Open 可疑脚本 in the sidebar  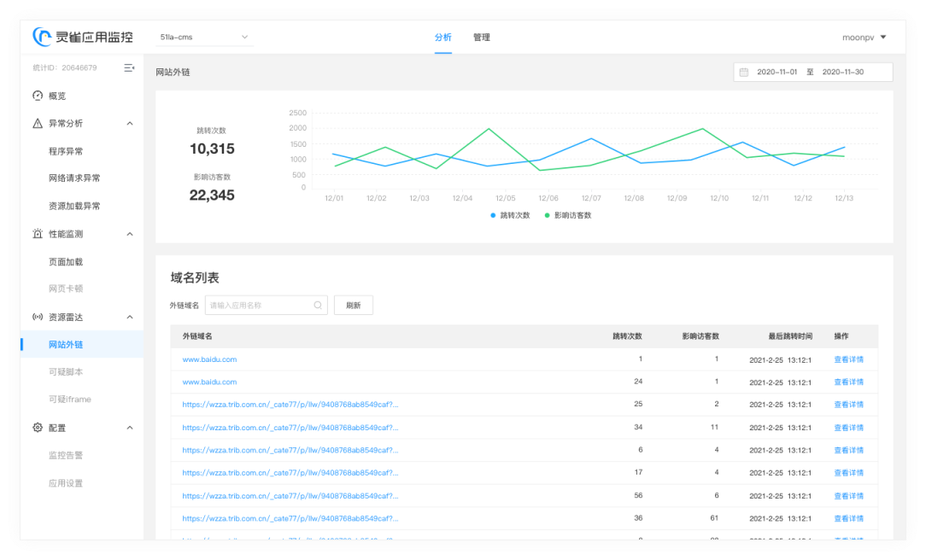coord(66,372)
